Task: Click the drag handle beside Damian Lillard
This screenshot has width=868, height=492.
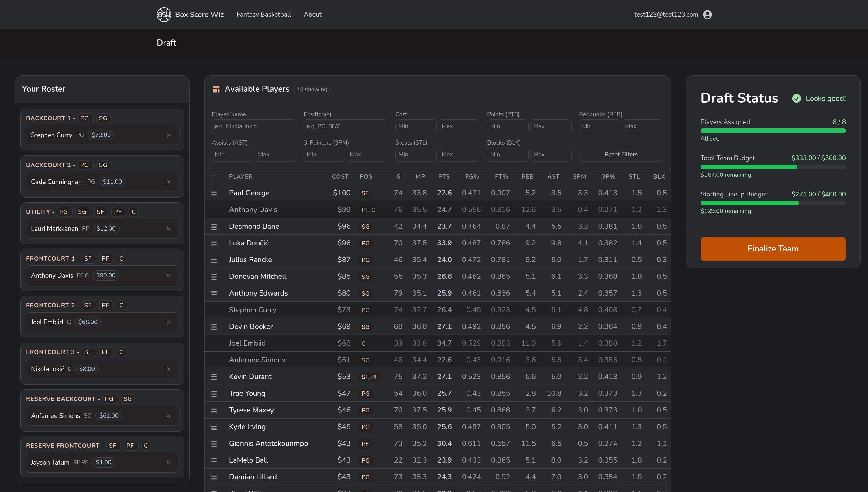Action: (x=214, y=477)
